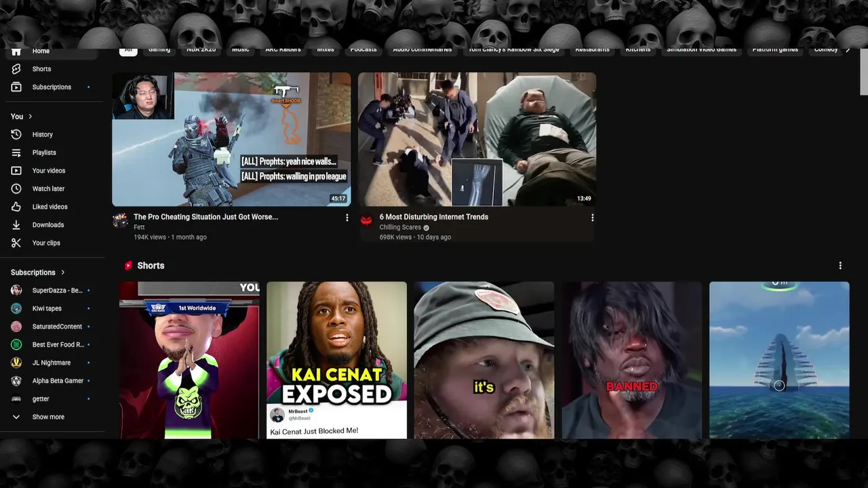
Task: Open options menu for Pro Cheating video
Action: tap(347, 218)
